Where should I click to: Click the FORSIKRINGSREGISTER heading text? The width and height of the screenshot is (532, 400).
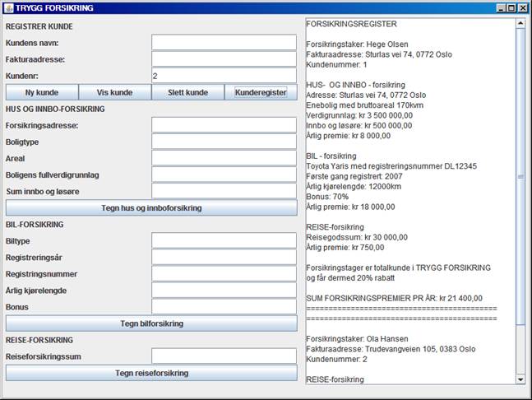(x=351, y=24)
